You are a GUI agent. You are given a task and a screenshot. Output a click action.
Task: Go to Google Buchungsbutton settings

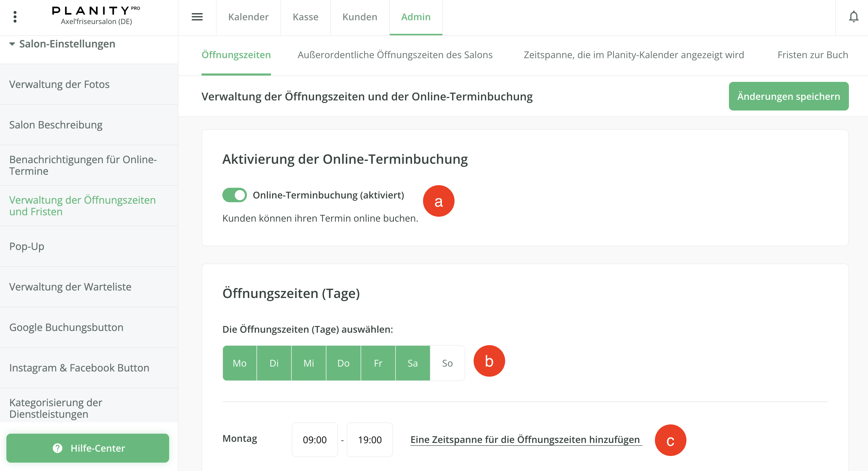pos(66,328)
